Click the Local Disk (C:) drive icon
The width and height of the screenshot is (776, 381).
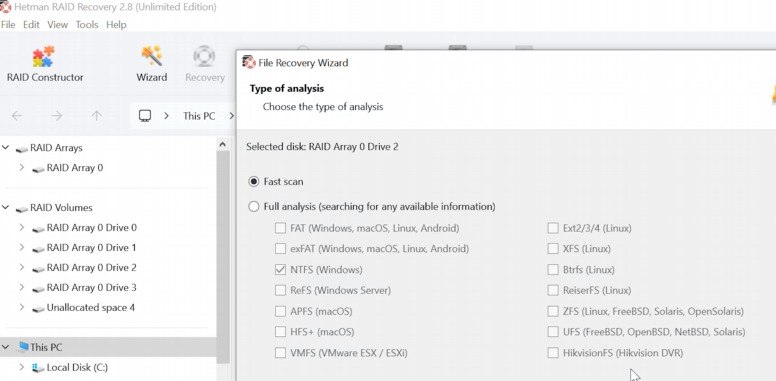[38, 368]
